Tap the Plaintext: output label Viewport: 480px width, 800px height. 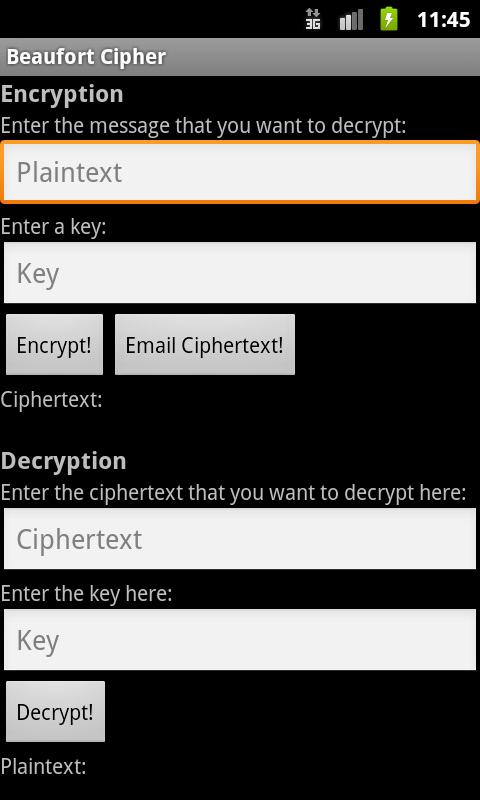tap(43, 766)
